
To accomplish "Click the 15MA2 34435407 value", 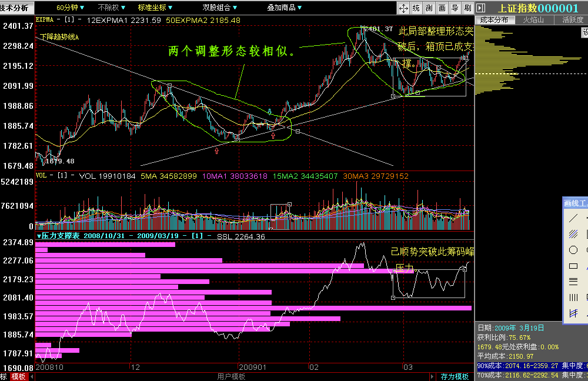I will click(305, 176).
